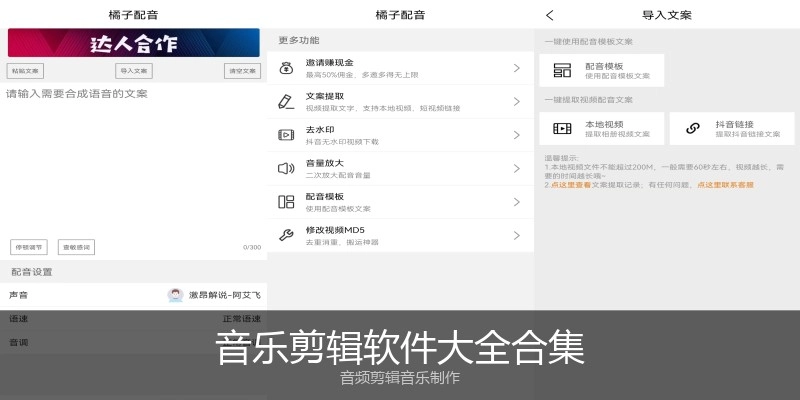Click the 一键提取视频配音文案 heading
This screenshot has width=800, height=400.
588,100
